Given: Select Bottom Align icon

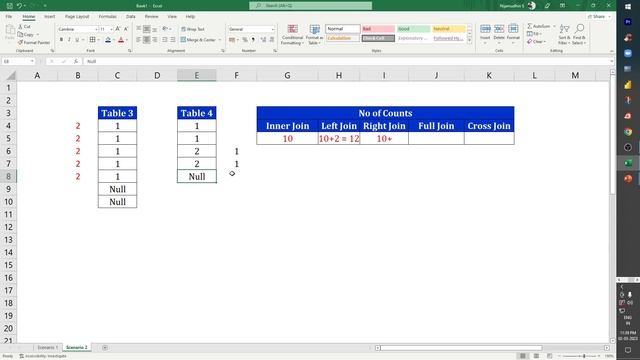Looking at the screenshot, I should (x=154, y=29).
